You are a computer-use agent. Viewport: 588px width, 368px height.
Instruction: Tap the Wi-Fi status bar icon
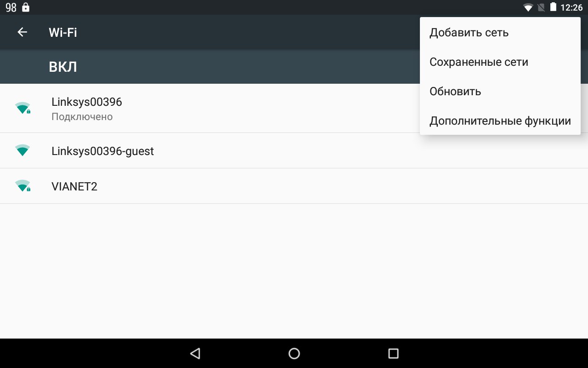[528, 7]
